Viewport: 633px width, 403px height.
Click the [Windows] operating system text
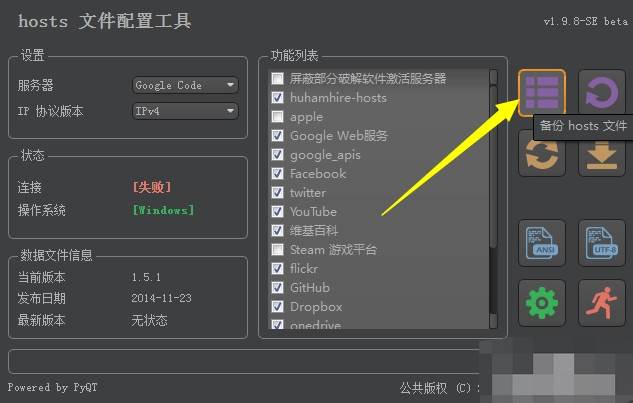pyautogui.click(x=163, y=210)
